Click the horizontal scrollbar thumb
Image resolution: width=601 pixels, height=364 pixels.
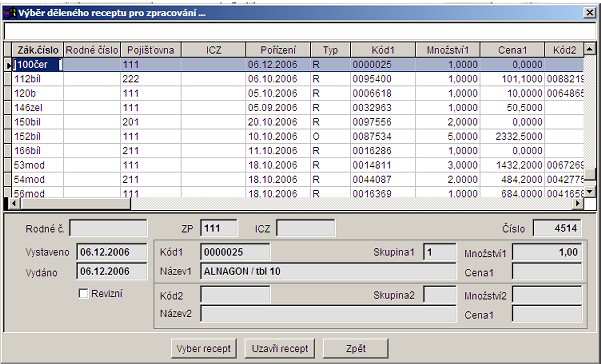[x=75, y=203]
